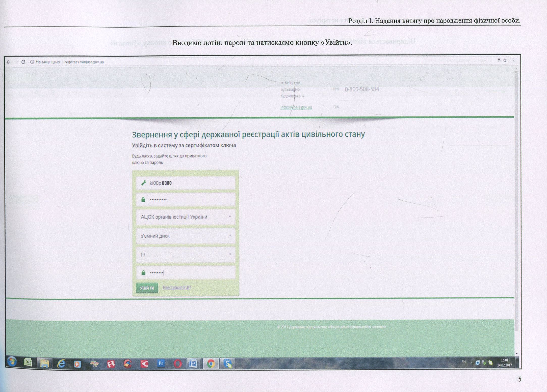Open Internet Explorer from the taskbar
The height and width of the screenshot is (392, 547).
click(x=61, y=363)
